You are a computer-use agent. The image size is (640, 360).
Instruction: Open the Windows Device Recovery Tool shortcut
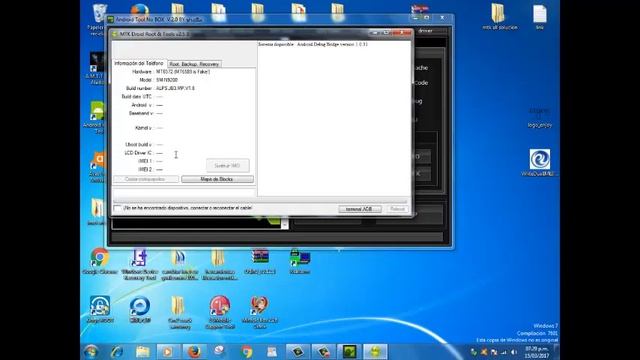[139, 264]
